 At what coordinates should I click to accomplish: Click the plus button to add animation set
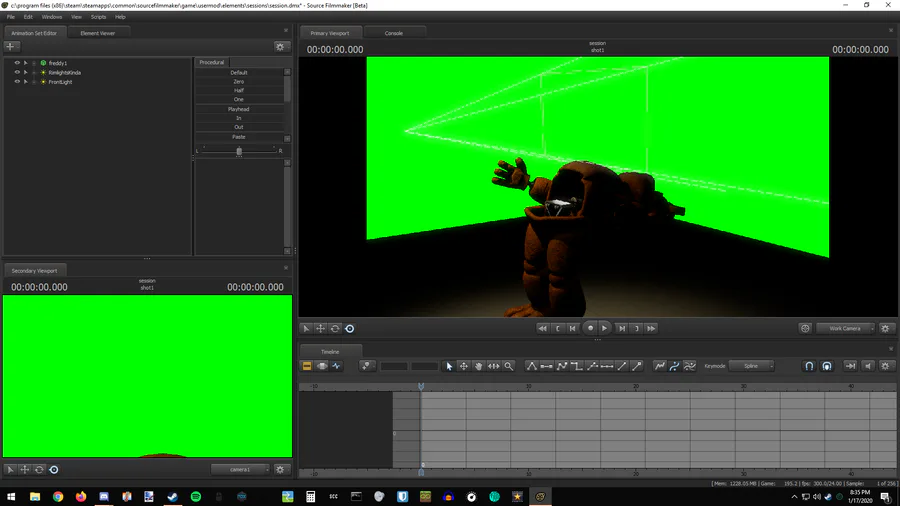(x=11, y=46)
